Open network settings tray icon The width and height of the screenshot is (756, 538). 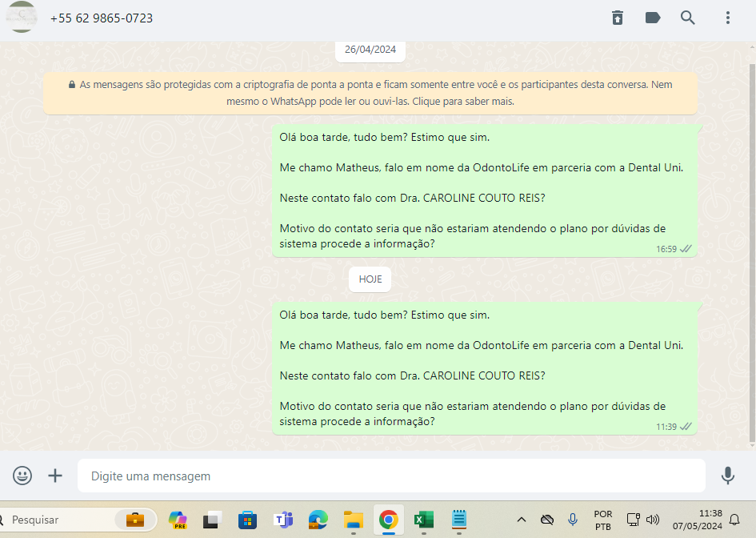(633, 520)
